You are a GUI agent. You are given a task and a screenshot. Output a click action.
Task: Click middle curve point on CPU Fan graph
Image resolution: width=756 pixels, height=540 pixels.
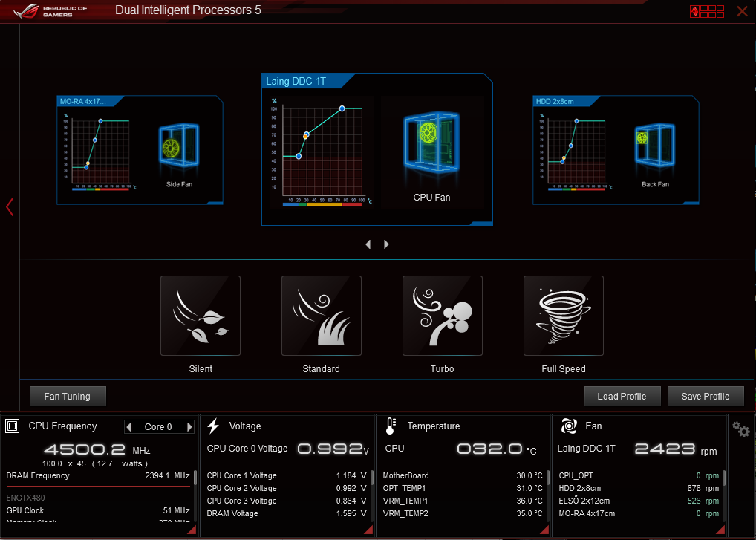click(x=306, y=134)
